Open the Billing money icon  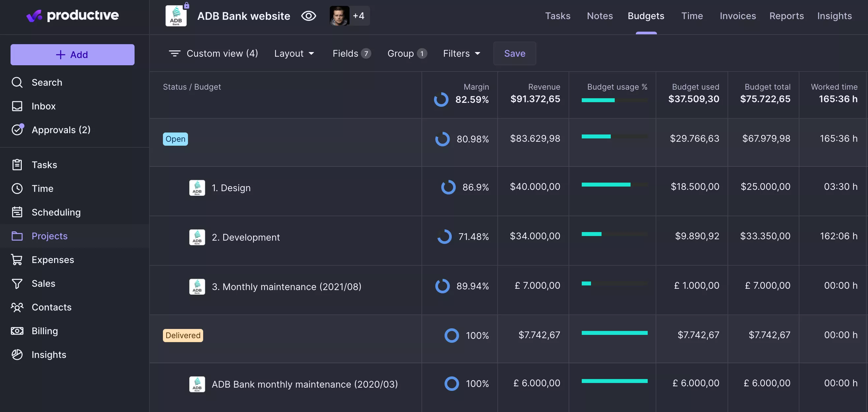coord(17,331)
